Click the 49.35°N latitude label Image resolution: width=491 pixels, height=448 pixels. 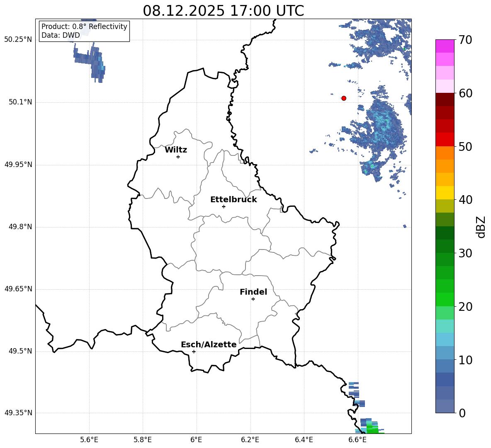coord(18,413)
